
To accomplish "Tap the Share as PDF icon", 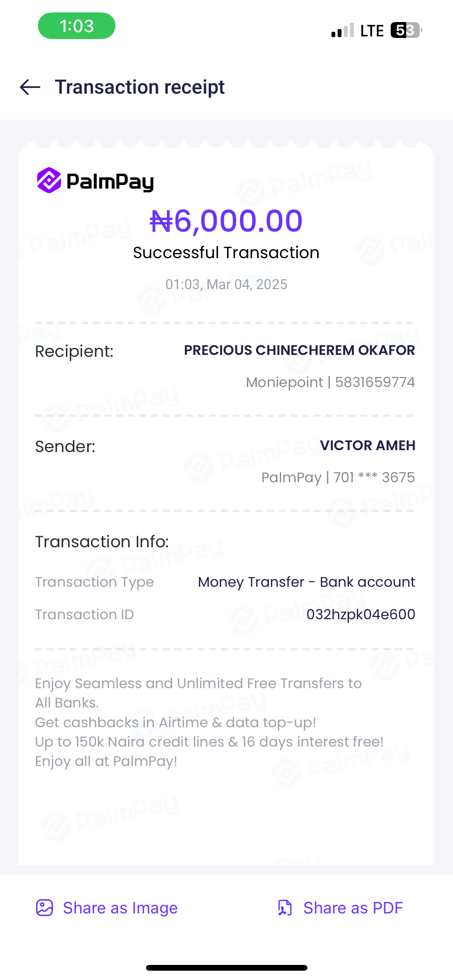I will pos(285,908).
